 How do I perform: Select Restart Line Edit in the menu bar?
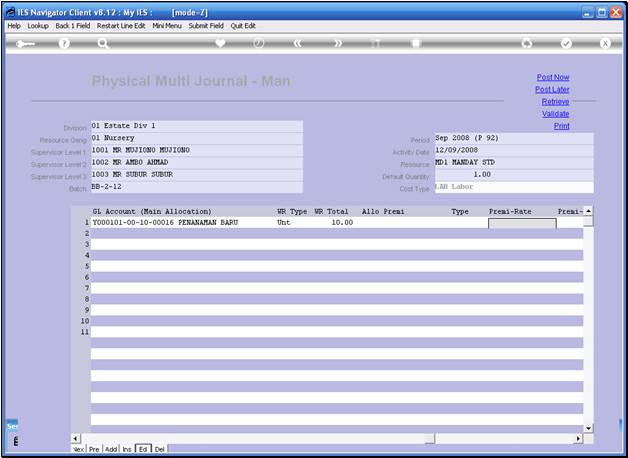point(121,26)
